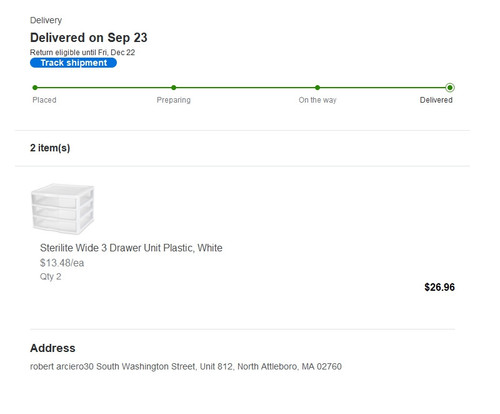Click the Qty 2 quantity text

(x=50, y=277)
